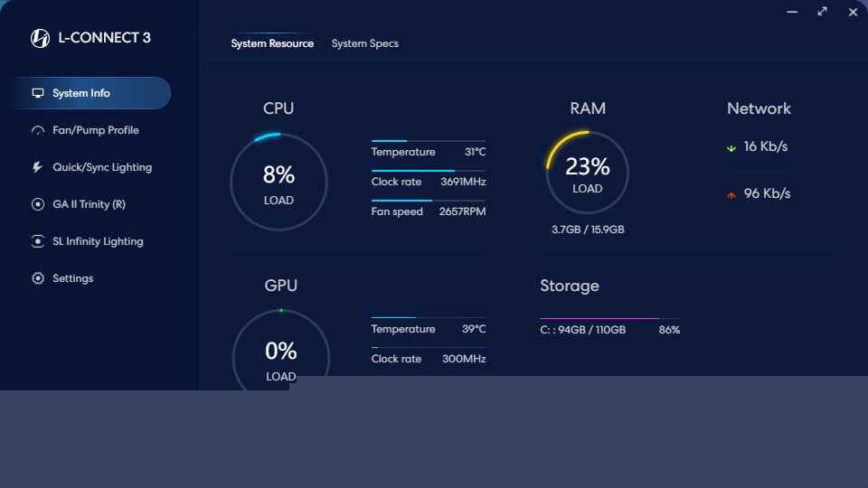Click the Fan/Pump Profile gauge icon
868x488 pixels.
pyautogui.click(x=38, y=130)
